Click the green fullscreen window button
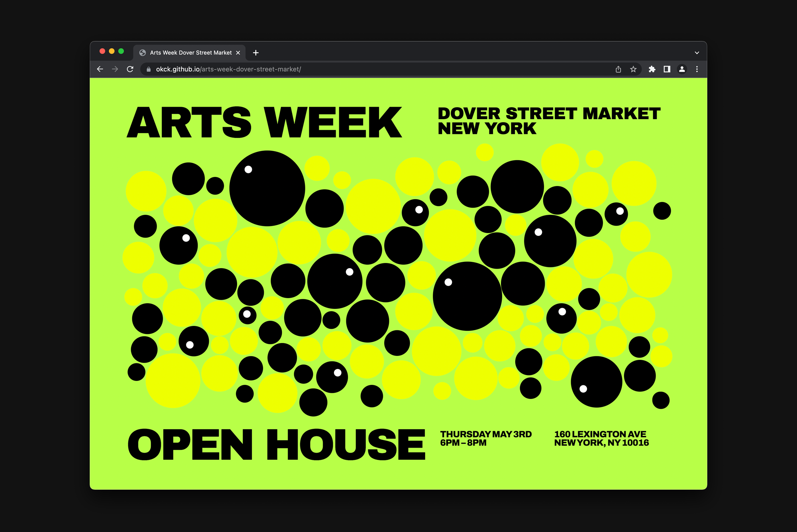 click(121, 51)
